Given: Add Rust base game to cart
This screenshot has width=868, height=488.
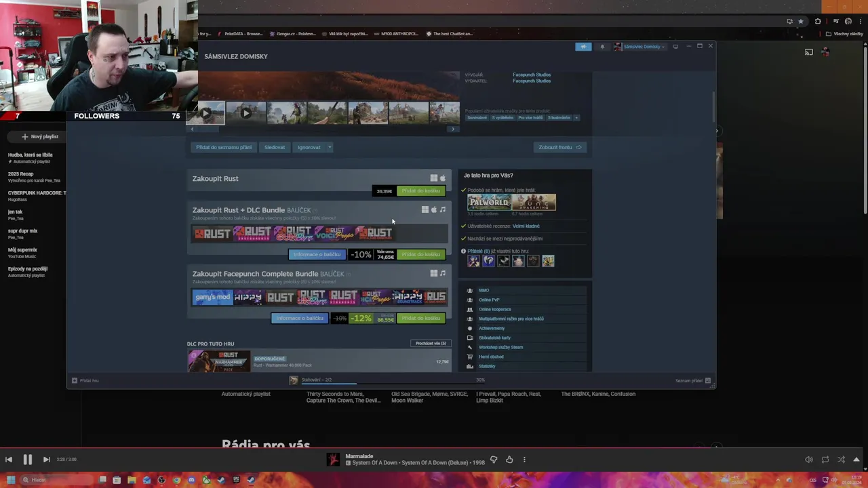Looking at the screenshot, I should click(x=420, y=191).
